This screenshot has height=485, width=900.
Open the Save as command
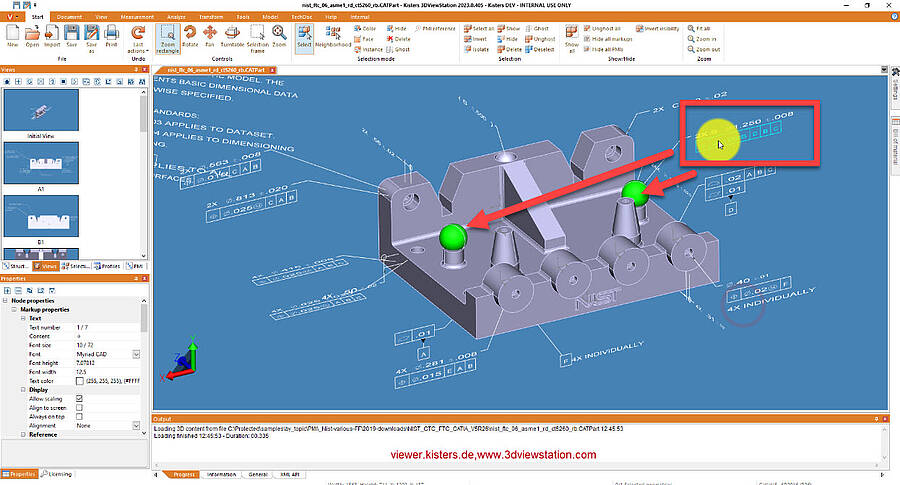click(91, 39)
